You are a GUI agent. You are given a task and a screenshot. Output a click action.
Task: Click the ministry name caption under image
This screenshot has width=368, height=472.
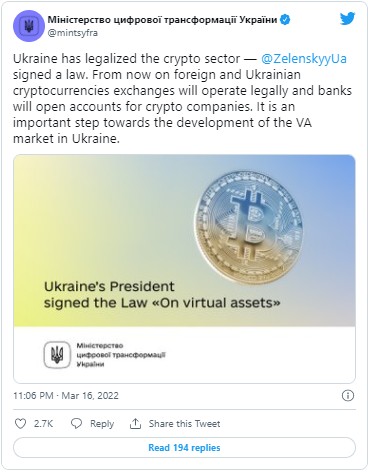tap(121, 355)
